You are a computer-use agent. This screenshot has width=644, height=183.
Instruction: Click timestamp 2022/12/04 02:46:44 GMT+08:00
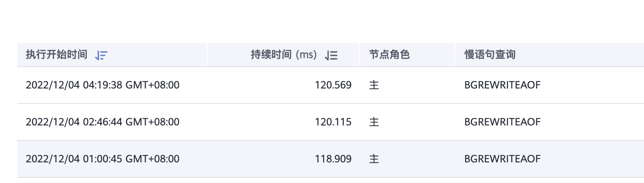tap(103, 122)
